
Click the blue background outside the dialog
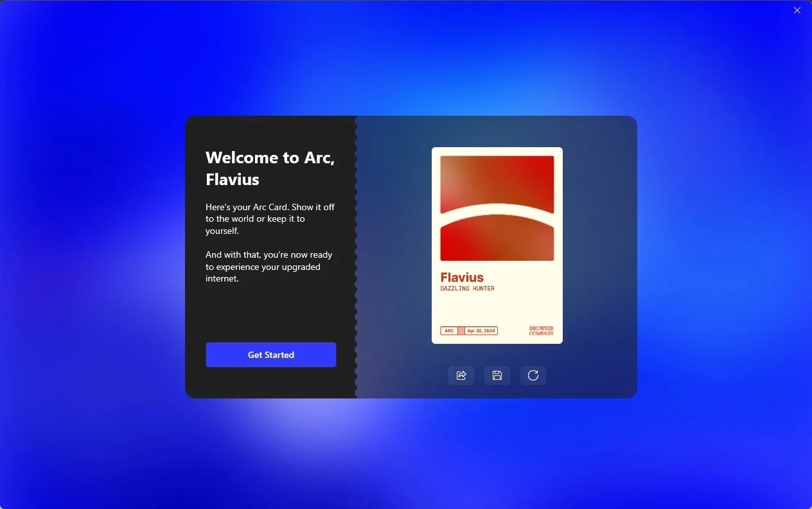coord(90,257)
